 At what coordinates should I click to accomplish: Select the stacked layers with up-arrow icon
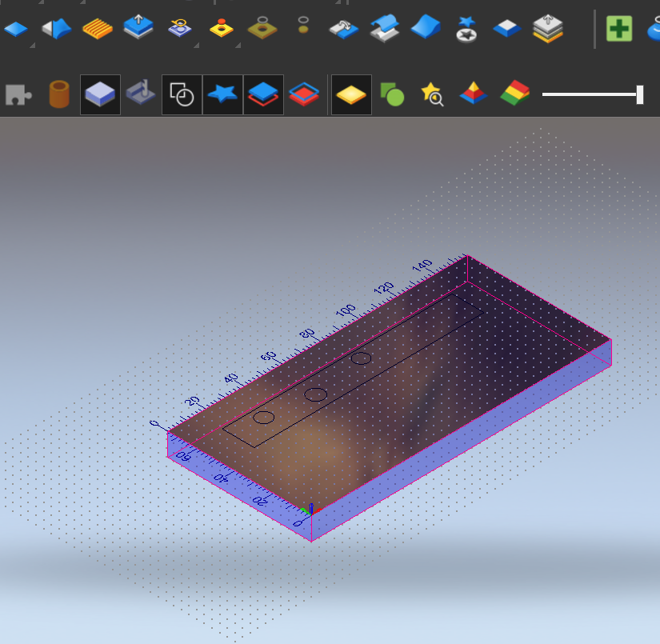point(548,29)
